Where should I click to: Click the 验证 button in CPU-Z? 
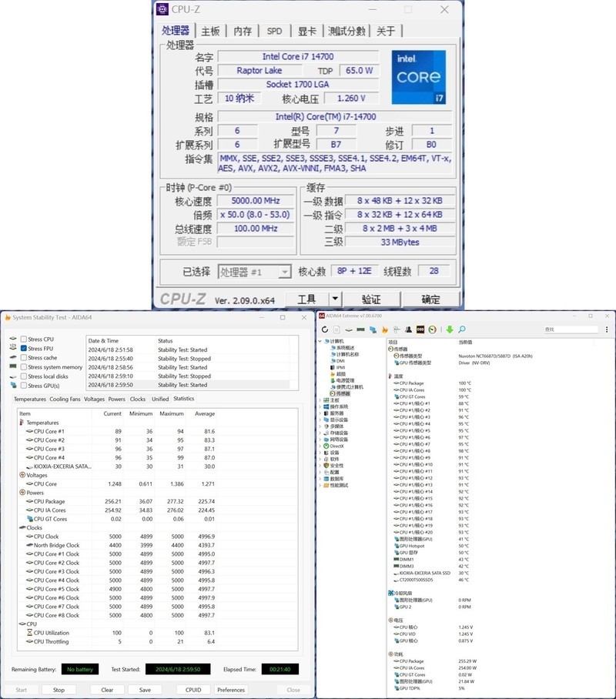pyautogui.click(x=371, y=299)
